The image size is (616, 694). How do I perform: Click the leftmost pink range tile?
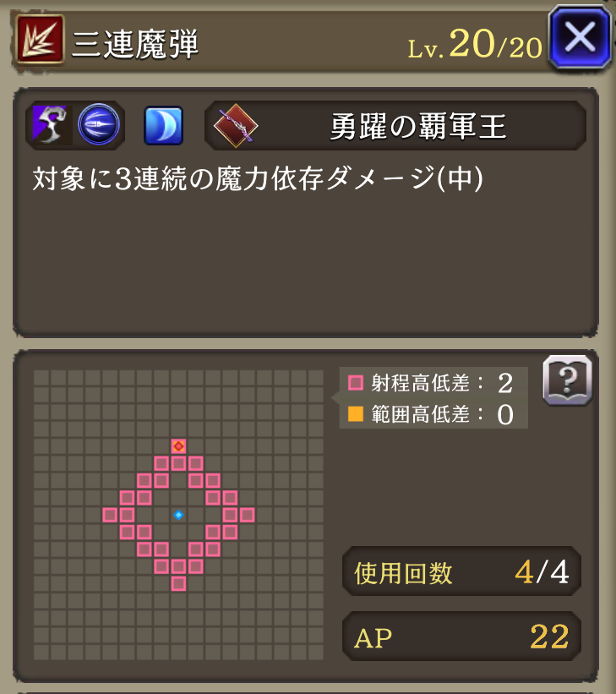110,515
